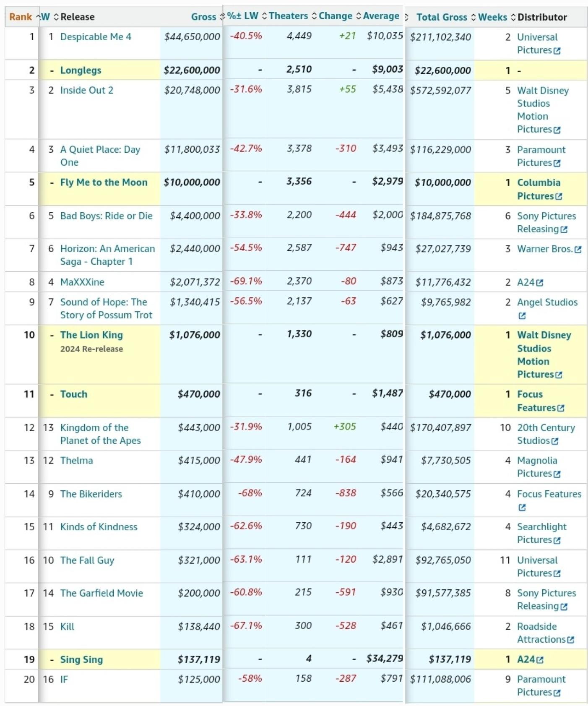Click external-link icon beside A24 in MaXXXine row
588x706 pixels.
[x=539, y=283]
